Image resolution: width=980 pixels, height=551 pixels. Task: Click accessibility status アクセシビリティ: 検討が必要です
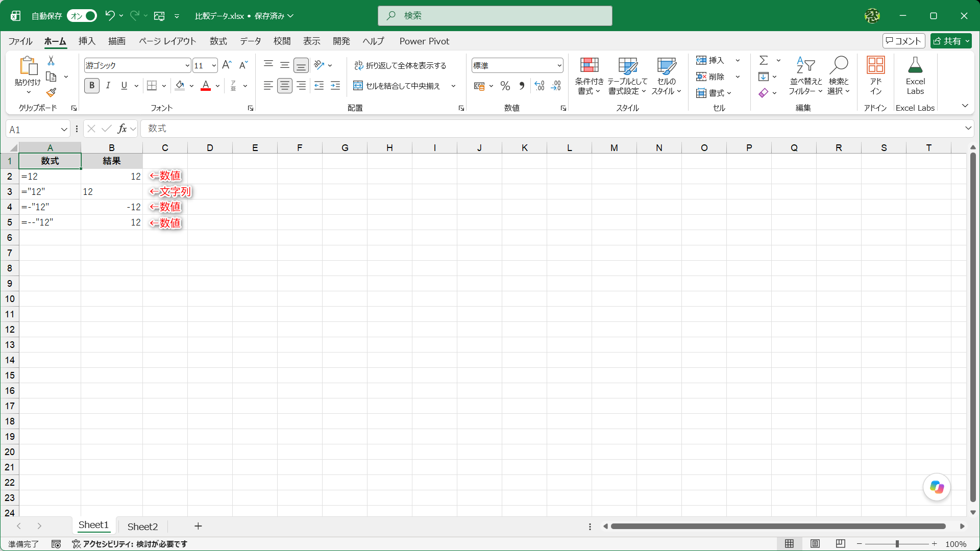coord(130,544)
